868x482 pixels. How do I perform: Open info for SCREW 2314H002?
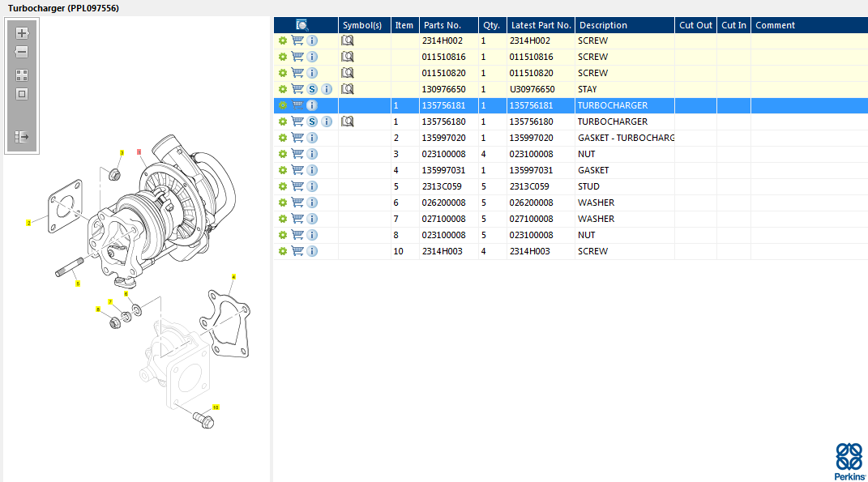coord(312,41)
